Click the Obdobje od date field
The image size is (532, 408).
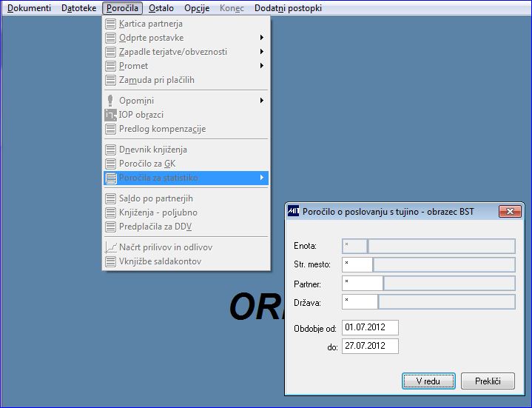tap(370, 327)
